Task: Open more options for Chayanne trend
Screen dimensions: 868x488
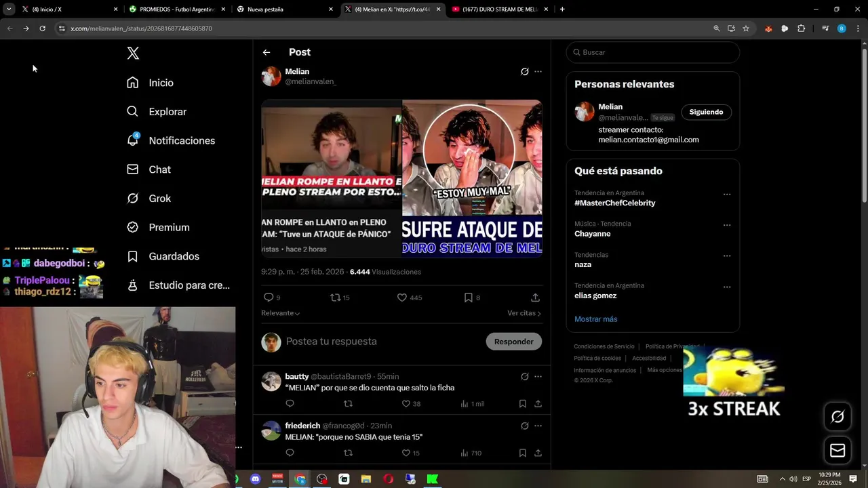Action: click(x=727, y=225)
